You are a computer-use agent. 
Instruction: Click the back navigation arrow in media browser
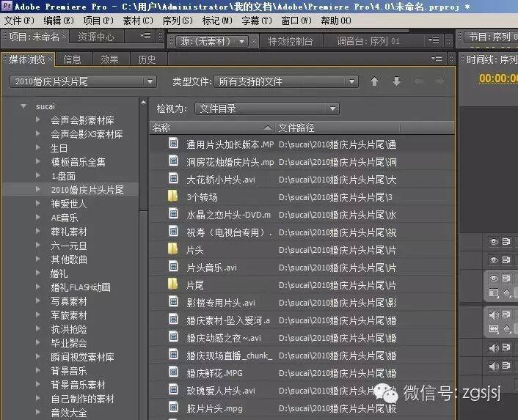pyautogui.click(x=418, y=81)
